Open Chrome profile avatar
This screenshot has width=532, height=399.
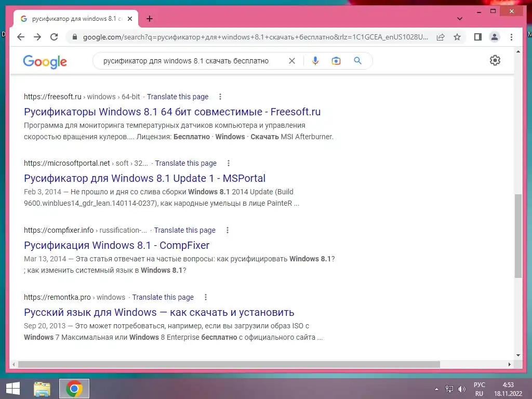coord(495,37)
